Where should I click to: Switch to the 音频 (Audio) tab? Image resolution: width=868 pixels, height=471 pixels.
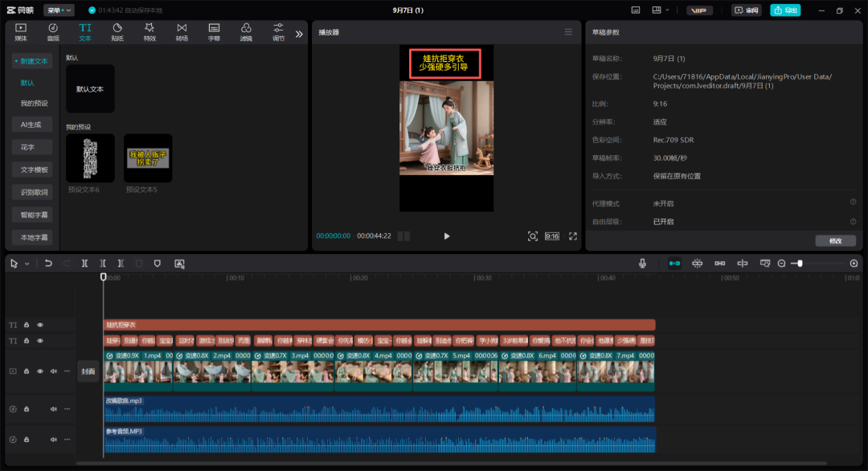pyautogui.click(x=53, y=31)
